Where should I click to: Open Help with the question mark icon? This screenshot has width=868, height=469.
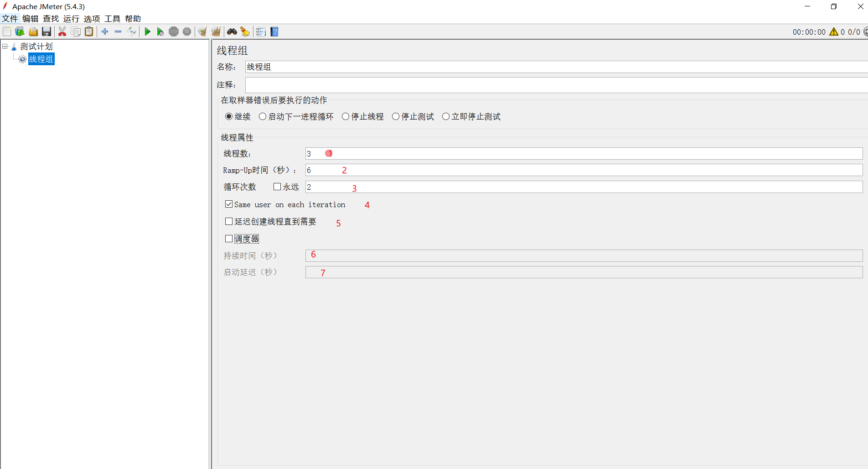274,31
